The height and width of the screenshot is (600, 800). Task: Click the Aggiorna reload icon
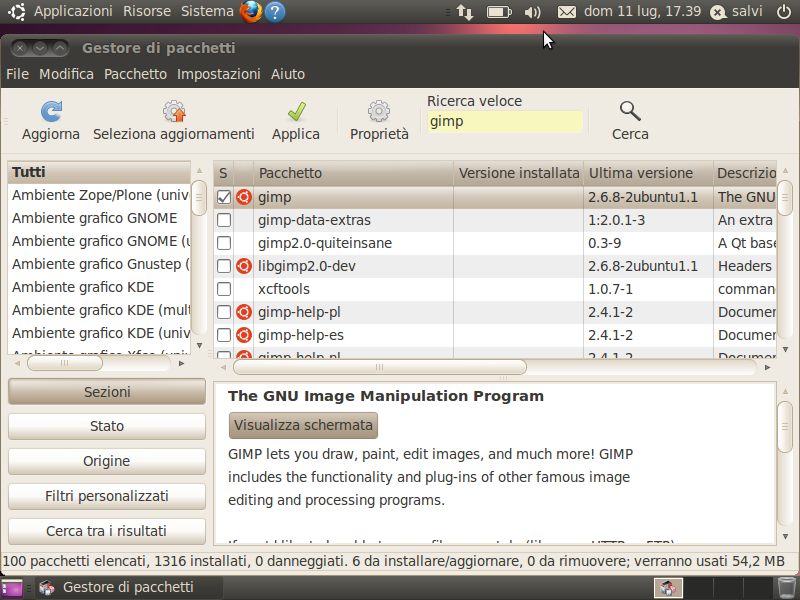click(51, 111)
